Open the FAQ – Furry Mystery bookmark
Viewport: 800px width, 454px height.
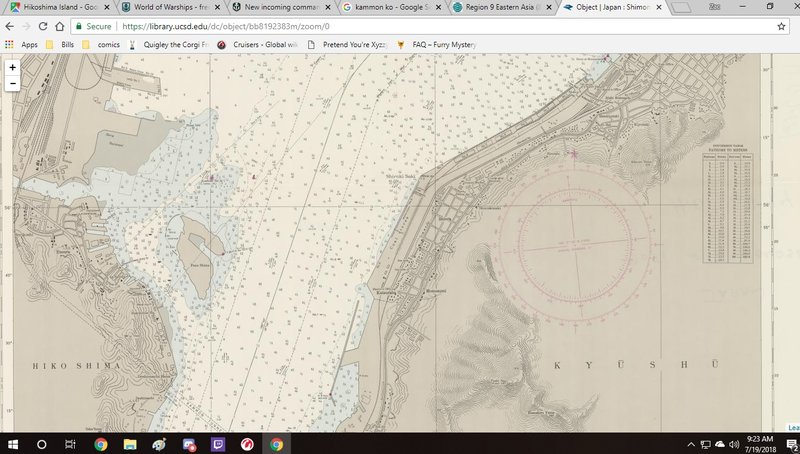point(436,45)
